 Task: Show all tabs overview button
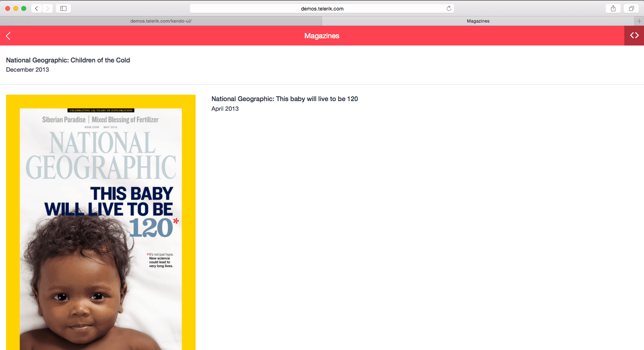[x=632, y=8]
